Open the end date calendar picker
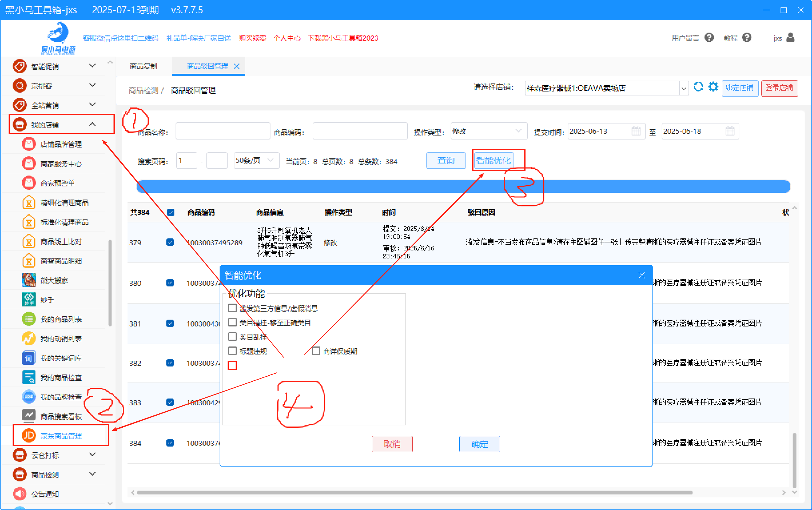The width and height of the screenshot is (812, 510). pos(730,131)
